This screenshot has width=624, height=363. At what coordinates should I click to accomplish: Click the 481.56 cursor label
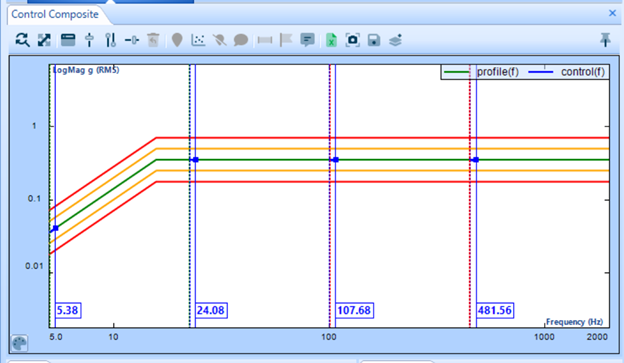coord(495,310)
